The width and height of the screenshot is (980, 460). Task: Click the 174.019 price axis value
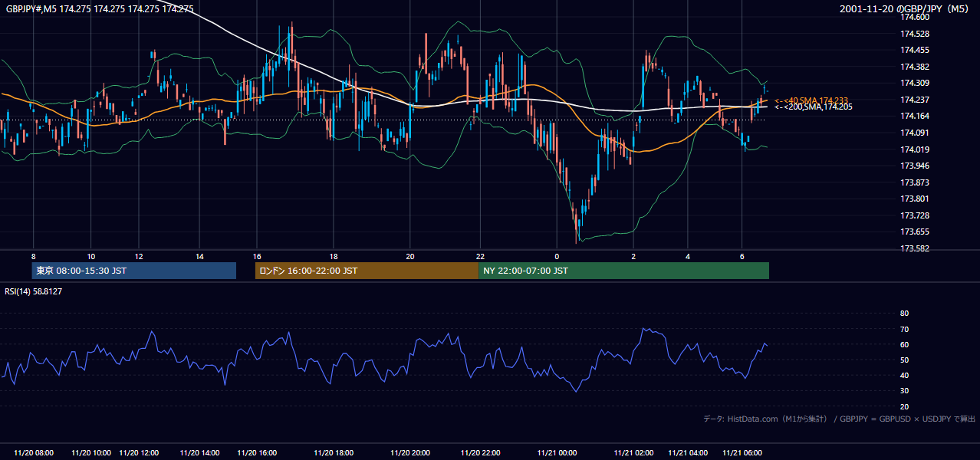[x=914, y=149]
